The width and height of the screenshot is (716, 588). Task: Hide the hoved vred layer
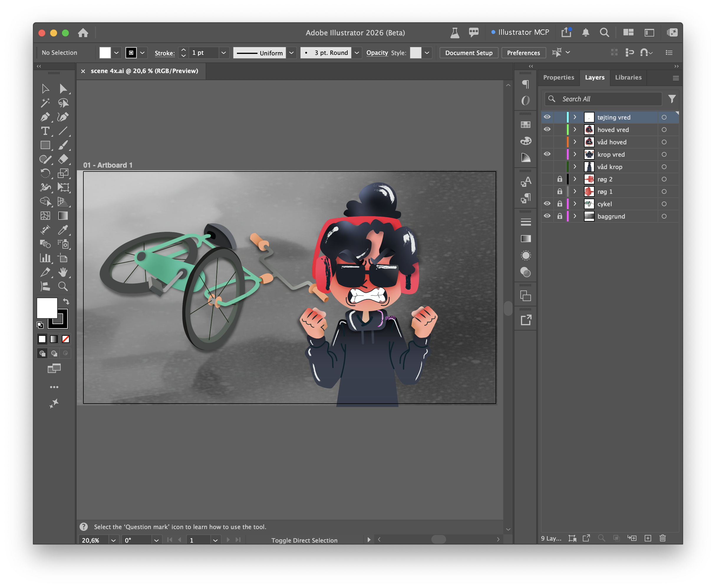[x=547, y=130]
